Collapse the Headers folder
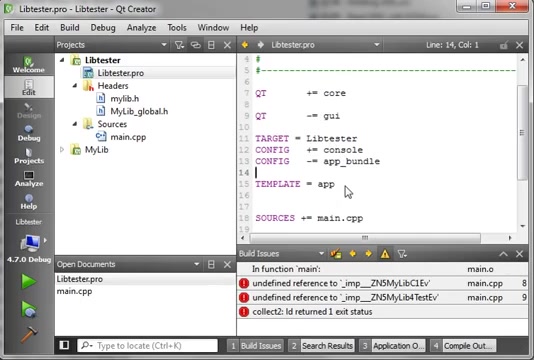 pyautogui.click(x=75, y=85)
